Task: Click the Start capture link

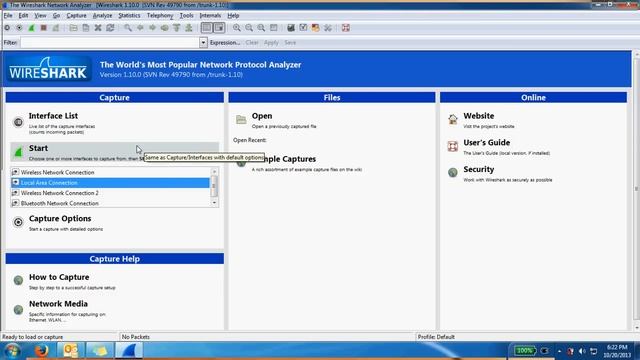Action: [x=38, y=148]
